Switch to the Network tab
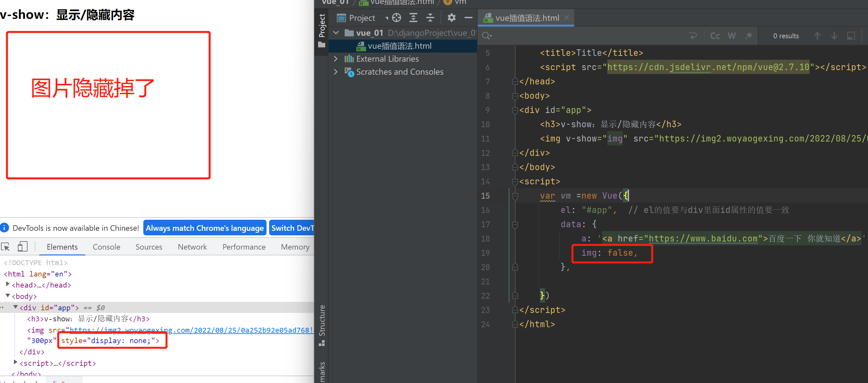This screenshot has width=868, height=383. click(192, 247)
